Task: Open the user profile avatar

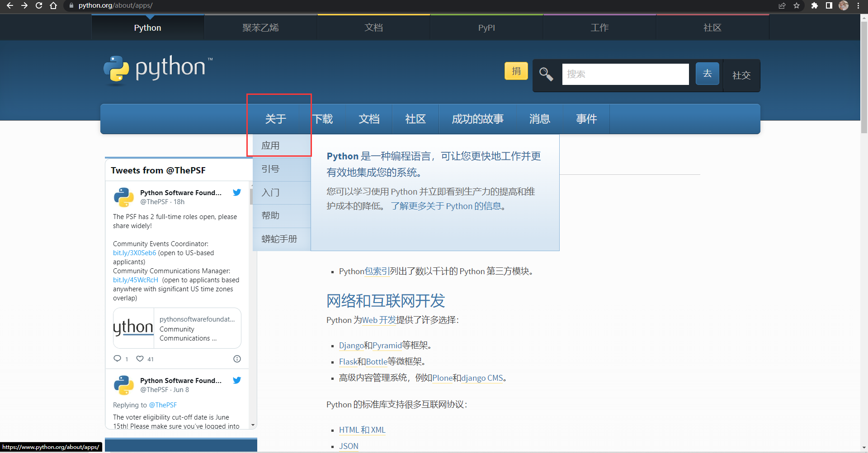Action: click(x=844, y=5)
